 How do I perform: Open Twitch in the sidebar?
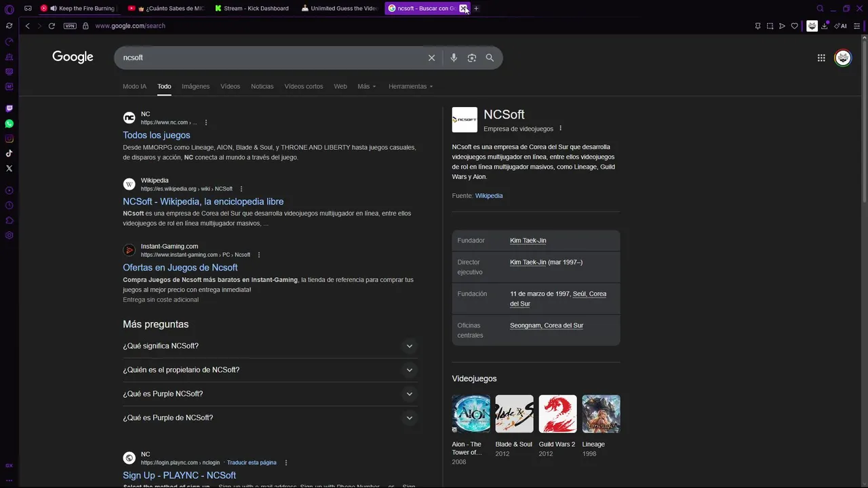click(x=9, y=108)
